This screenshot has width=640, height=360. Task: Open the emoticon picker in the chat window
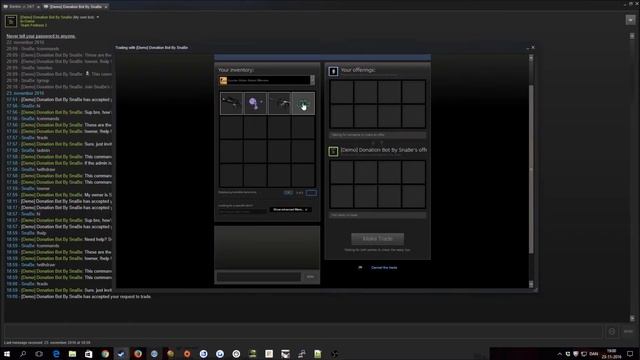click(611, 332)
